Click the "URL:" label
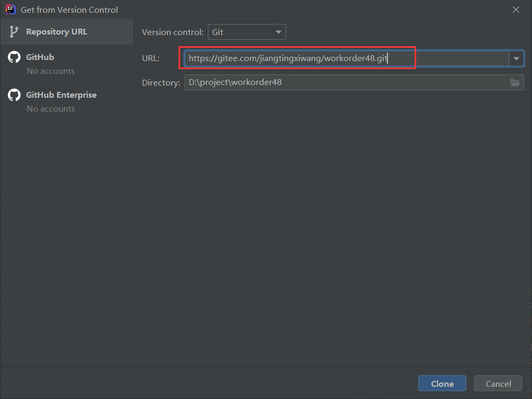 coord(150,58)
